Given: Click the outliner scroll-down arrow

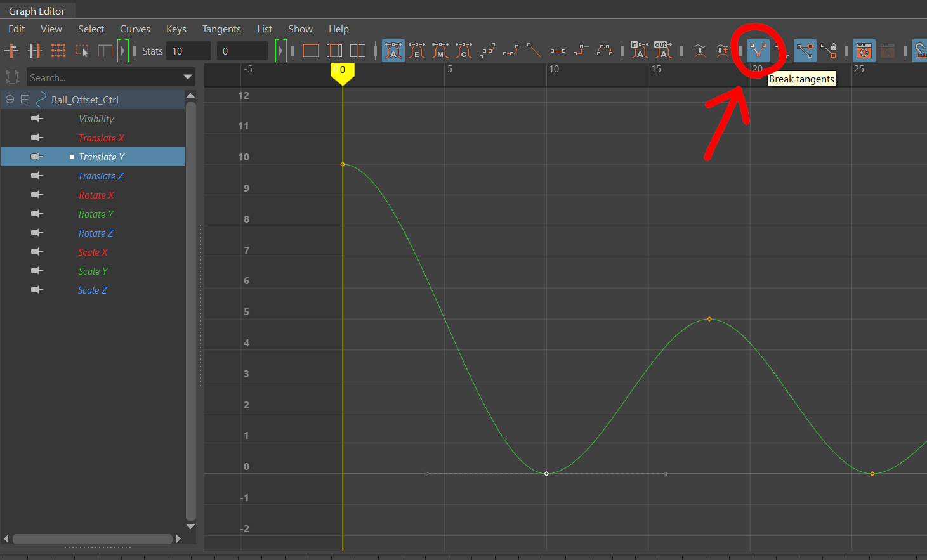Looking at the screenshot, I should pos(190,526).
